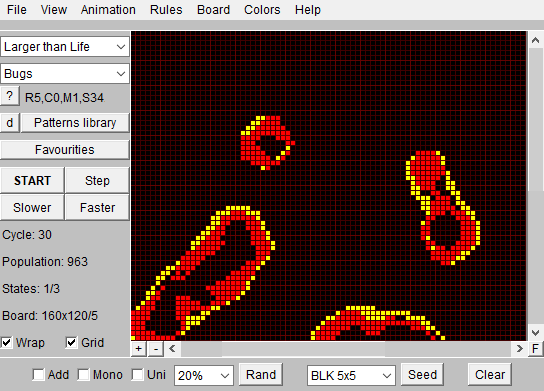Click horizontal scrollbar left arrow

172,349
